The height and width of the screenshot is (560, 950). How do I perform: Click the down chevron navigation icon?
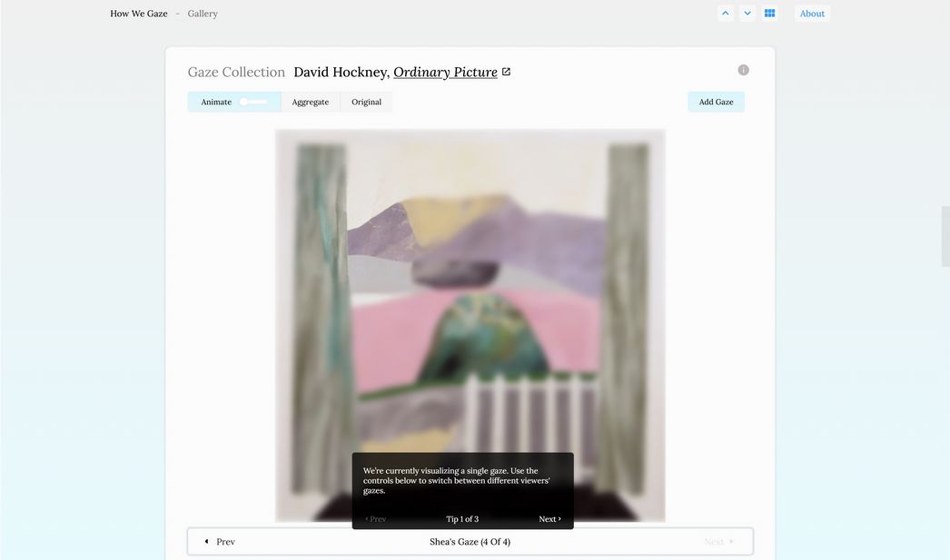(x=747, y=14)
